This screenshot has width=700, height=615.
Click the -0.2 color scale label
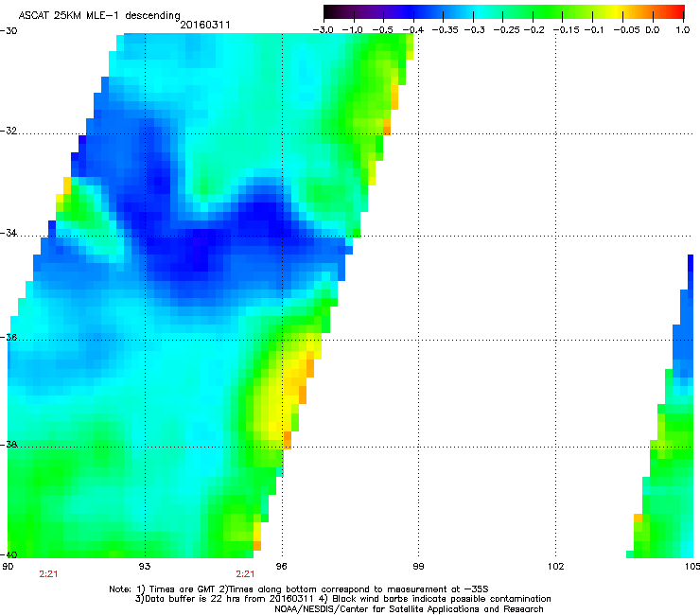click(x=534, y=30)
